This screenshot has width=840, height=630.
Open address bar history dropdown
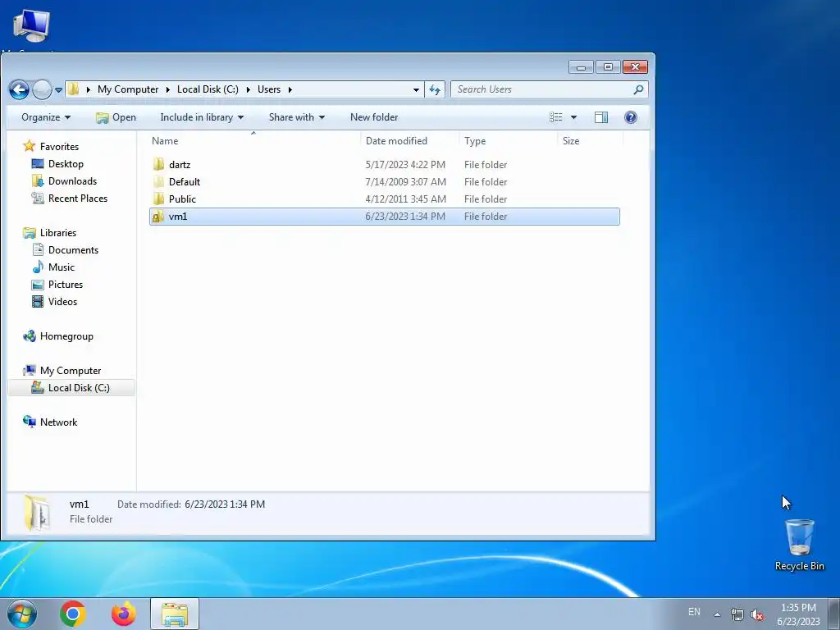point(416,89)
